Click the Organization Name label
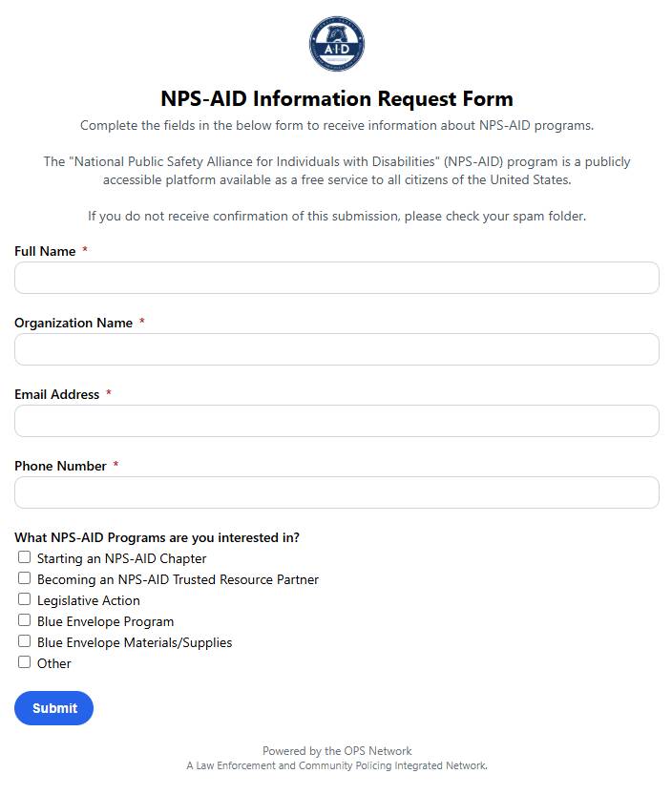 tap(73, 323)
